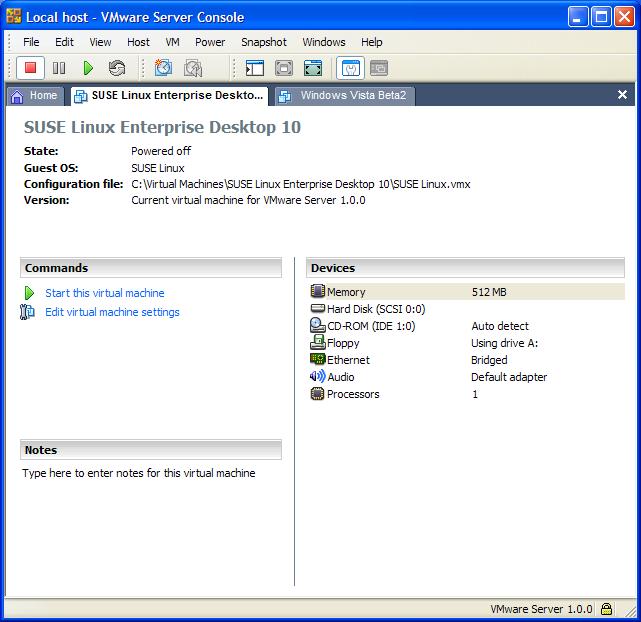Click the Suspend pause toolbar icon
This screenshot has height=622, width=641.
click(x=59, y=68)
